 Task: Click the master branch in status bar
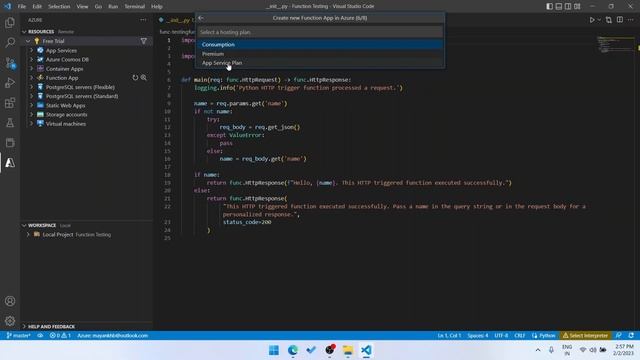click(18, 336)
